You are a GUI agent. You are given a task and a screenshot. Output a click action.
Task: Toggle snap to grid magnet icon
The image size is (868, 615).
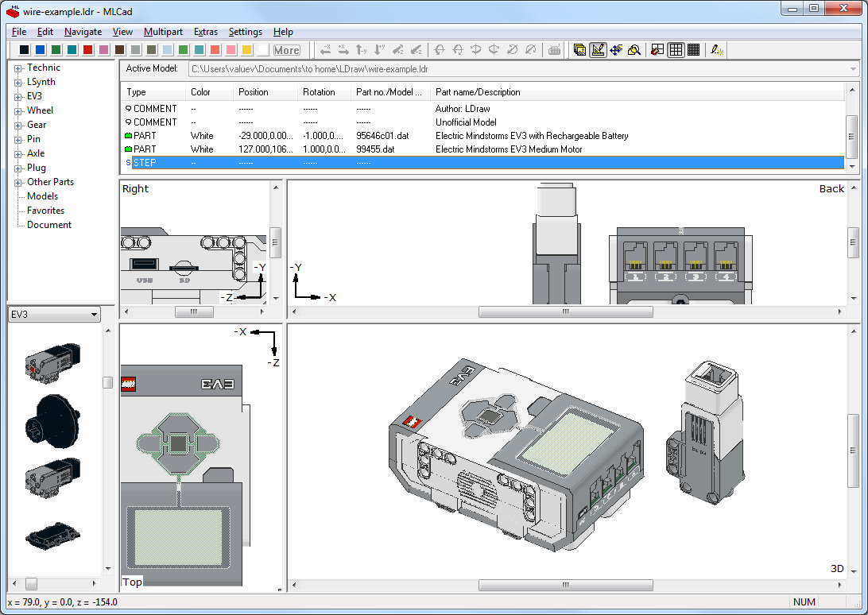click(657, 50)
